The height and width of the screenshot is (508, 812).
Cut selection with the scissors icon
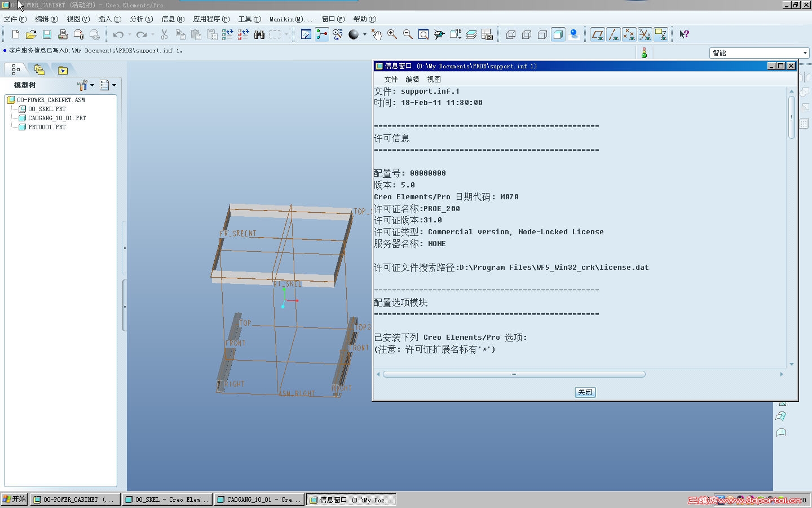tap(165, 34)
